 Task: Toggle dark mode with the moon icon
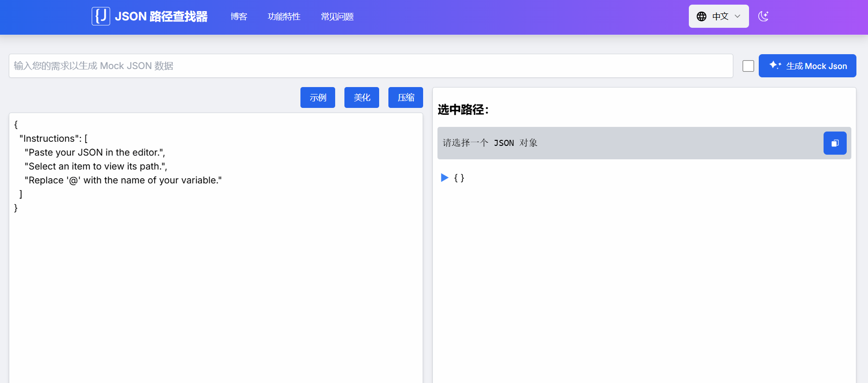[763, 16]
